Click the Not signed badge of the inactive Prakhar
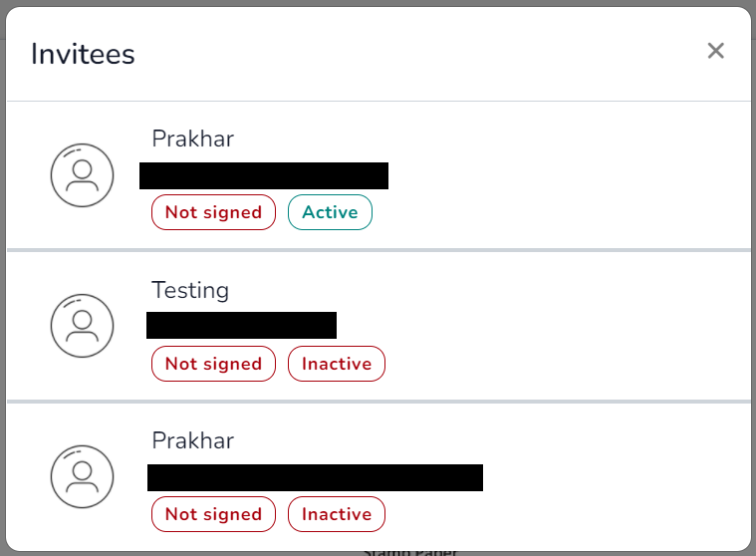Image resolution: width=756 pixels, height=556 pixels. (x=213, y=514)
